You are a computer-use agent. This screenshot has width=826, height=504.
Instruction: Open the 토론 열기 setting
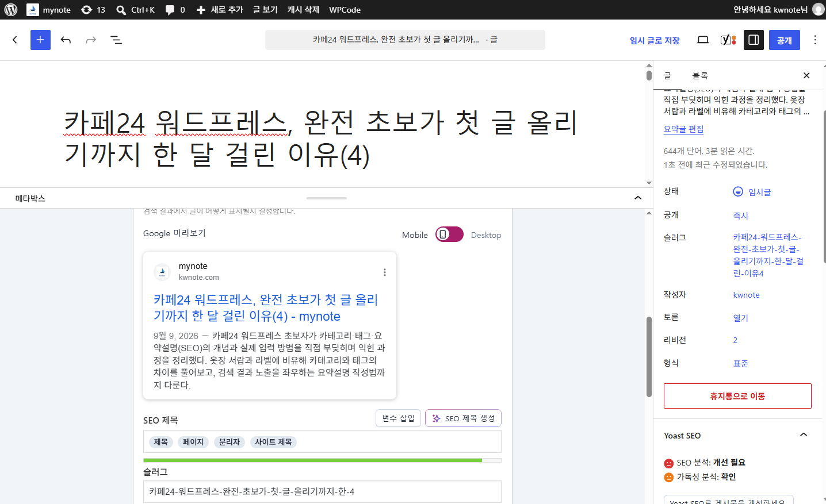coord(740,318)
